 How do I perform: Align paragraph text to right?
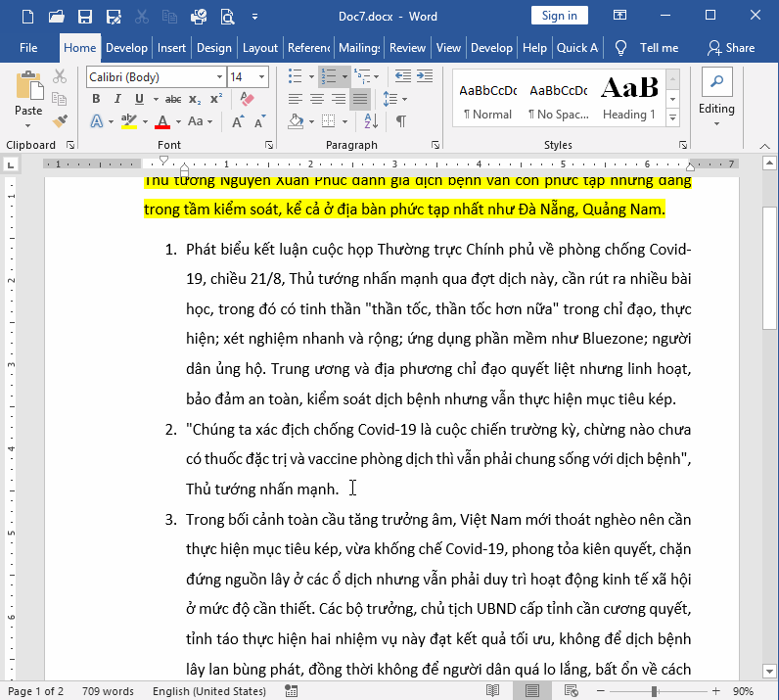[x=339, y=99]
